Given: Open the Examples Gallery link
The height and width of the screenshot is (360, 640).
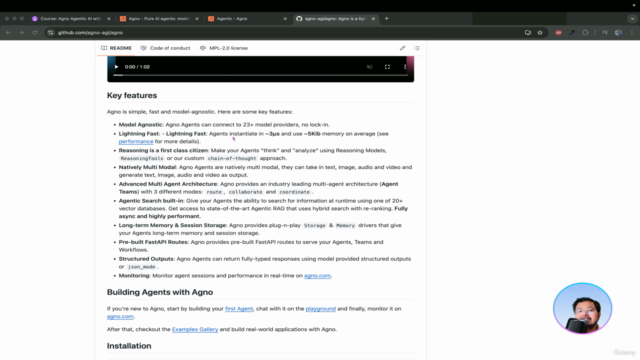Looking at the screenshot, I should (x=195, y=329).
